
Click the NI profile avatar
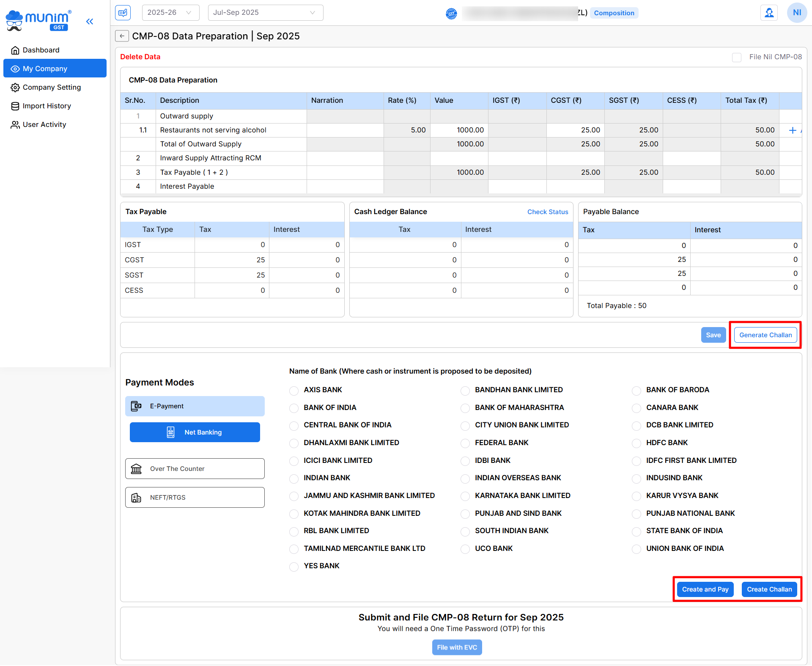[x=796, y=13]
